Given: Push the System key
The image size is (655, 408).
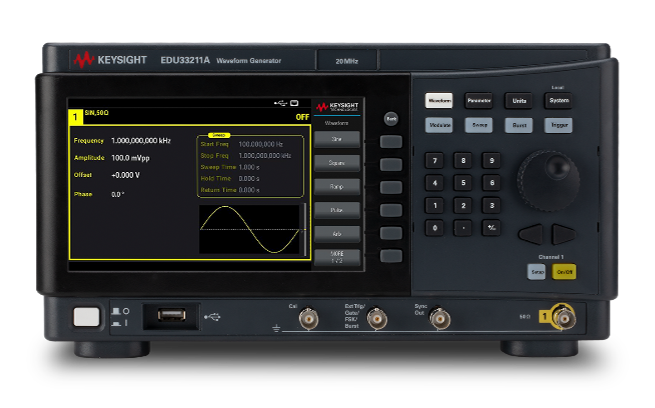Looking at the screenshot, I should click(x=559, y=101).
